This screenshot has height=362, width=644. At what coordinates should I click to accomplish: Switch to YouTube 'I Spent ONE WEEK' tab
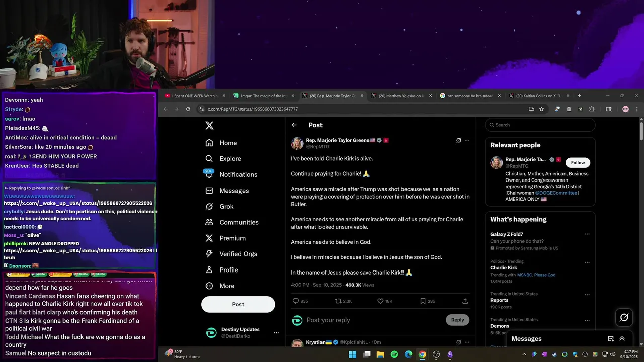195,96
